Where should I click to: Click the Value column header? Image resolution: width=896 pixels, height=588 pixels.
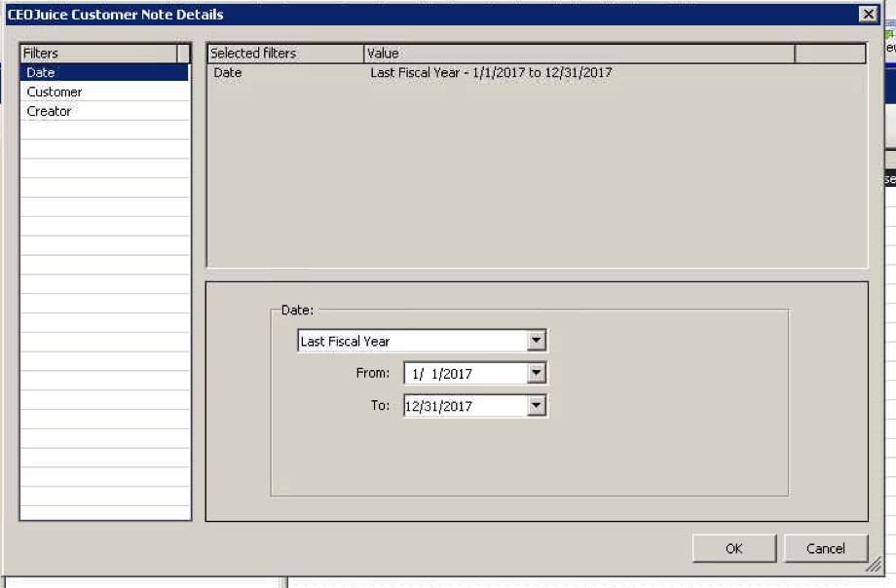pos(579,54)
